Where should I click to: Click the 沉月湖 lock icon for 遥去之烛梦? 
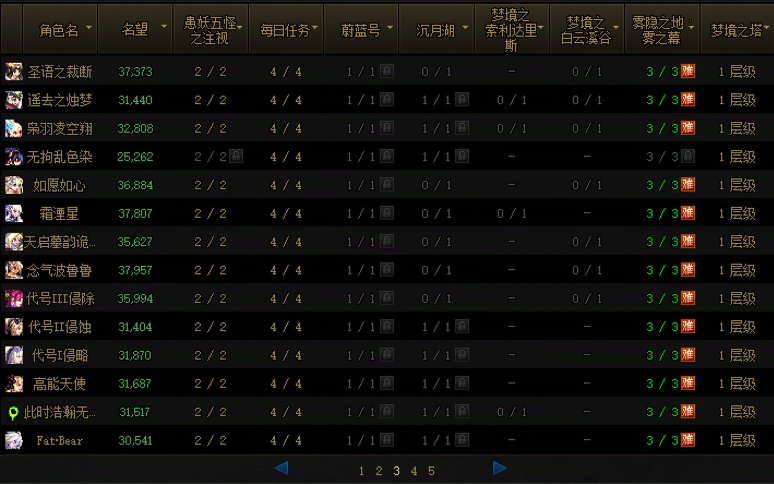(462, 100)
